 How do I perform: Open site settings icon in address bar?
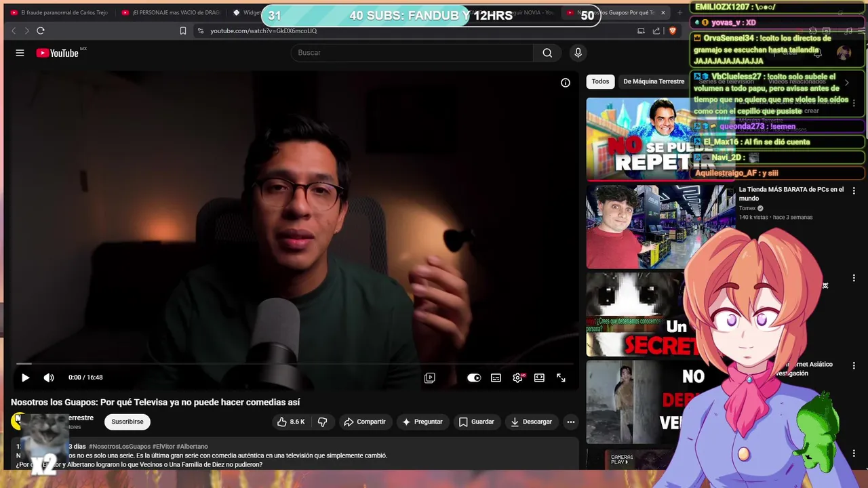coord(200,30)
